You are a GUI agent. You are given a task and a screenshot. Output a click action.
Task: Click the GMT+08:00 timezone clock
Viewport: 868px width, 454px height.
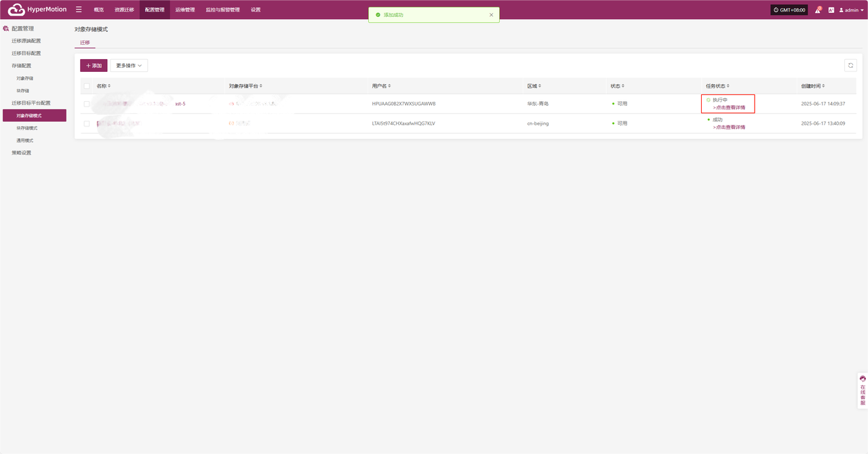click(789, 10)
